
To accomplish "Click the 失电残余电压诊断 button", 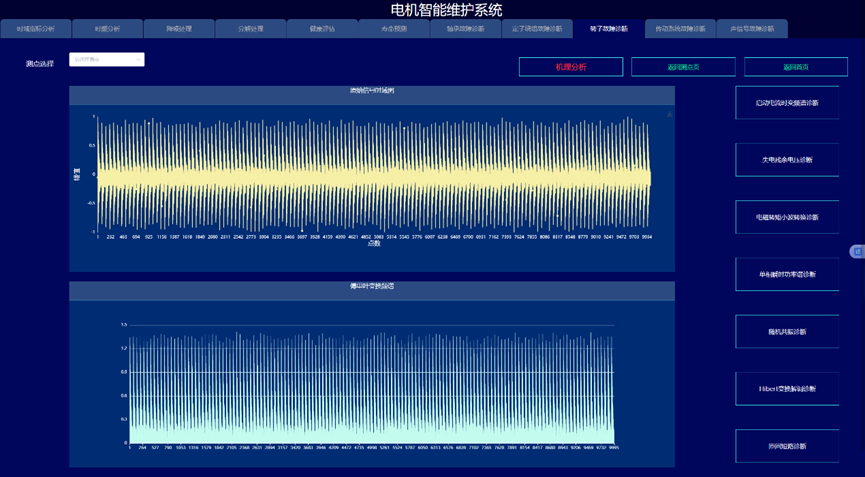I will click(787, 160).
